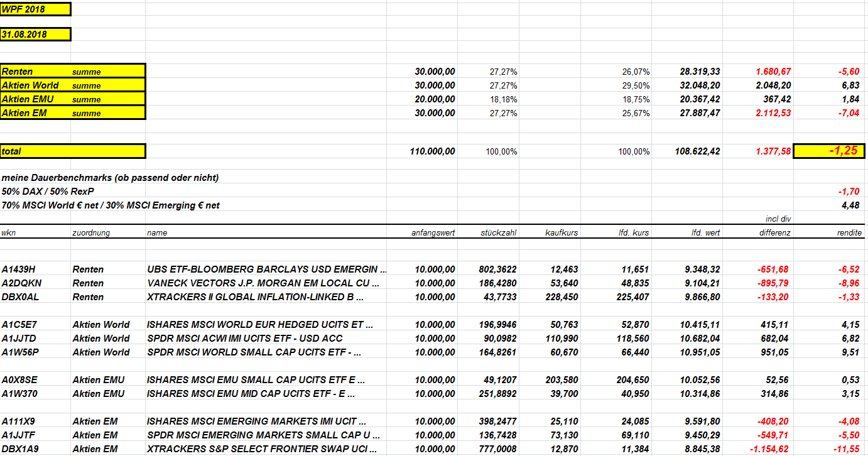Select the rendite column header

click(x=850, y=232)
